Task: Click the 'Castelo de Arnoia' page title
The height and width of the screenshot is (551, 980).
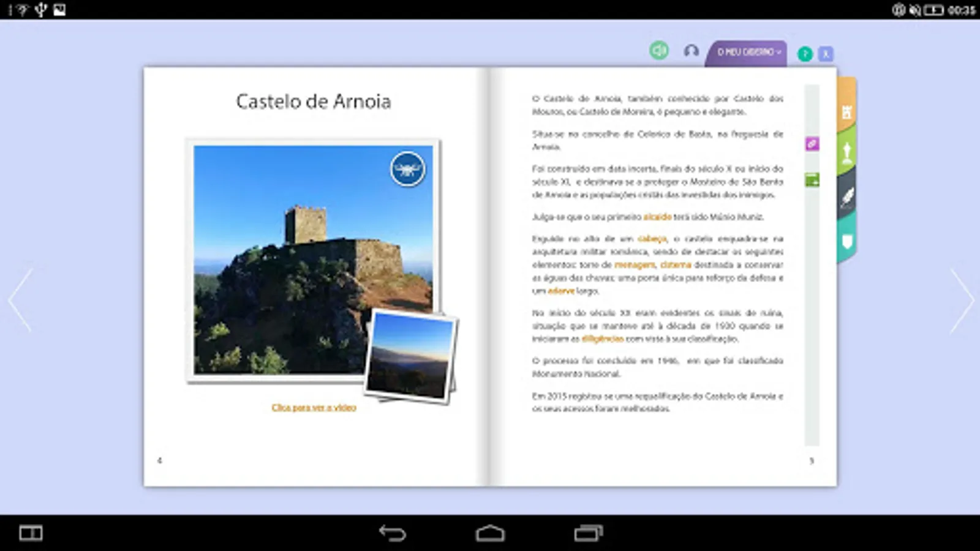Action: (314, 101)
